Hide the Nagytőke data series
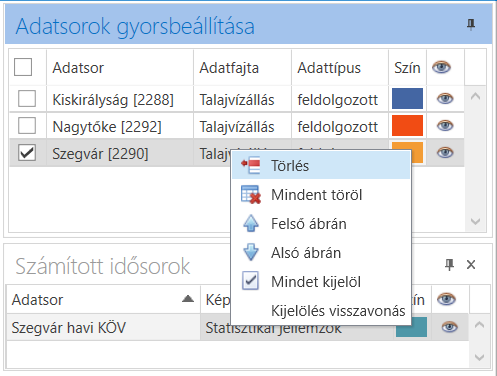This screenshot has height=376, width=497. tap(445, 126)
